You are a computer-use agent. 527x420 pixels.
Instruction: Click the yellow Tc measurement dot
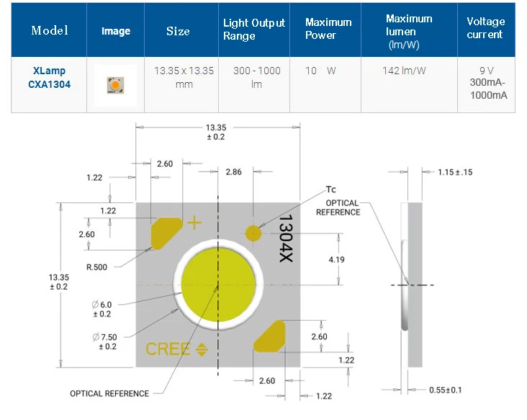click(253, 233)
